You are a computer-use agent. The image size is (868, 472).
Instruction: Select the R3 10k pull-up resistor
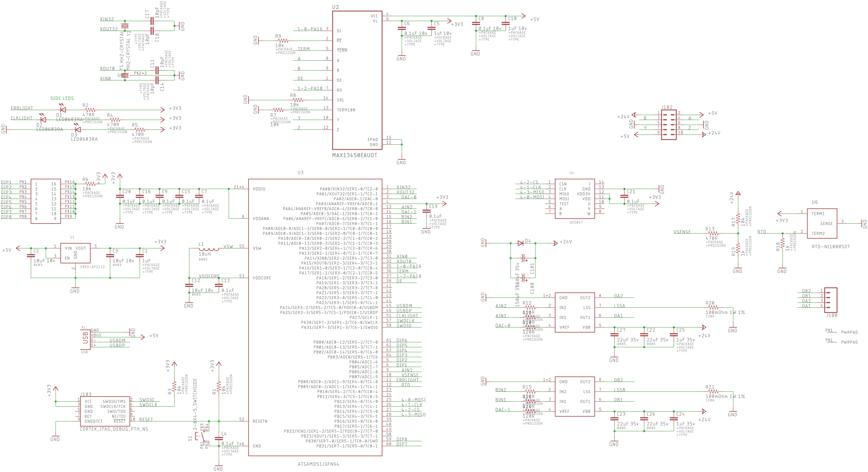point(174,387)
